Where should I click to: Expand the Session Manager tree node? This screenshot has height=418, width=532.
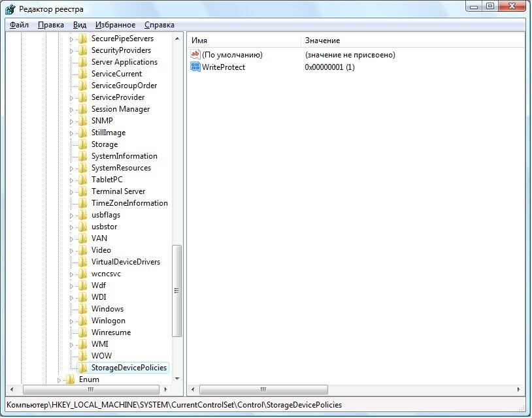[x=71, y=110]
